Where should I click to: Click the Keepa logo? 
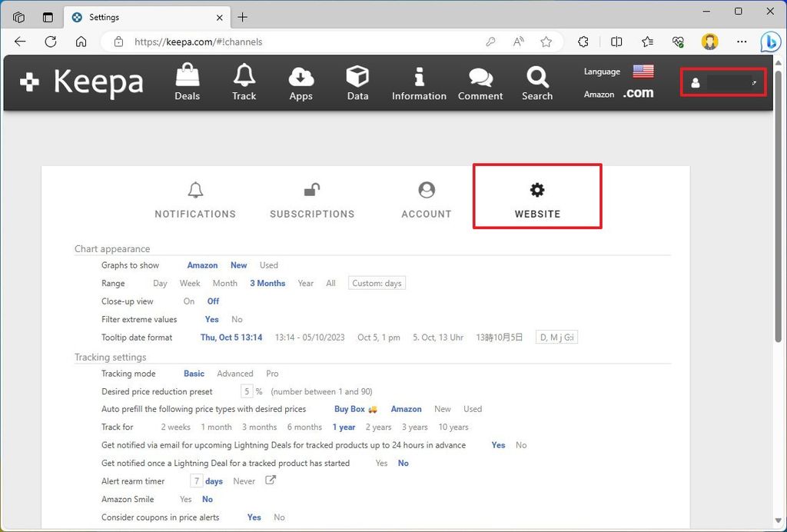pos(81,82)
